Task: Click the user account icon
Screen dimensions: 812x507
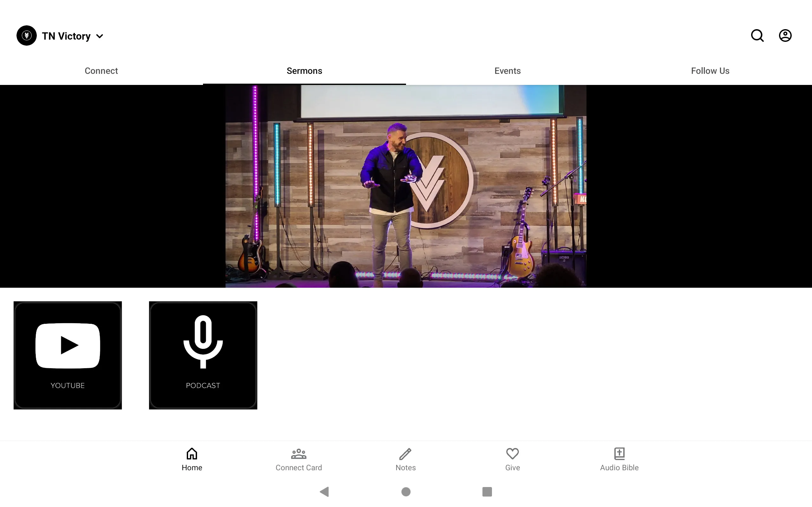Action: point(785,35)
